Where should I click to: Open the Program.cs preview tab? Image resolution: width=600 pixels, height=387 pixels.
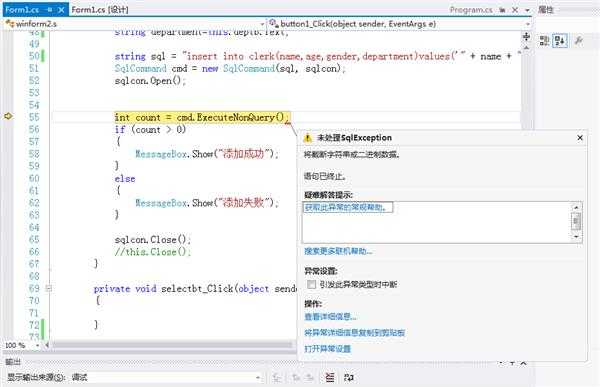point(471,10)
